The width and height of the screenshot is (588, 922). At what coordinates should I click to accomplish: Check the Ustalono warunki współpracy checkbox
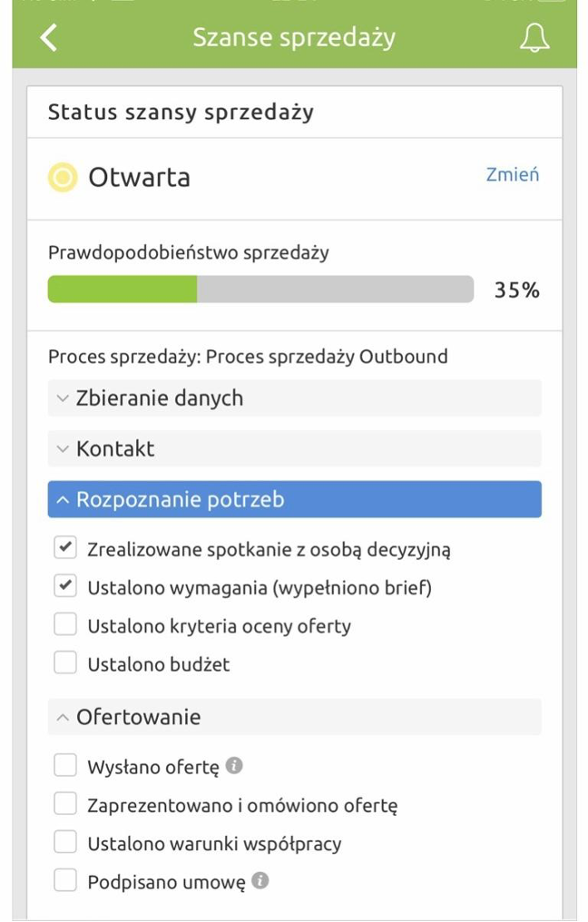[64, 841]
